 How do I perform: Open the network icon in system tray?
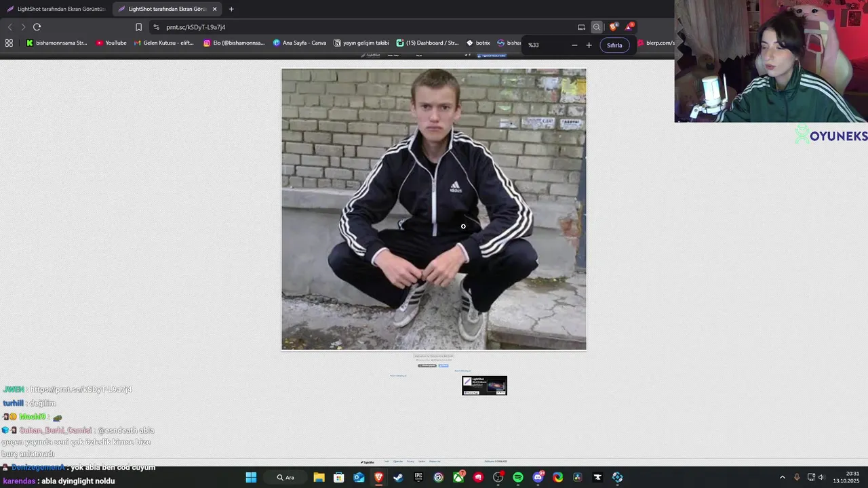point(811,477)
